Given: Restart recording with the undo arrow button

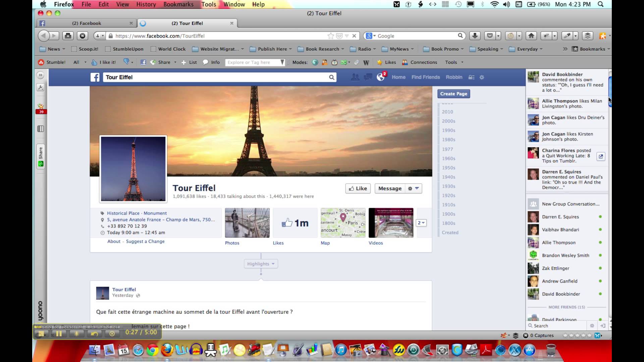Looking at the screenshot, I should [94, 334].
